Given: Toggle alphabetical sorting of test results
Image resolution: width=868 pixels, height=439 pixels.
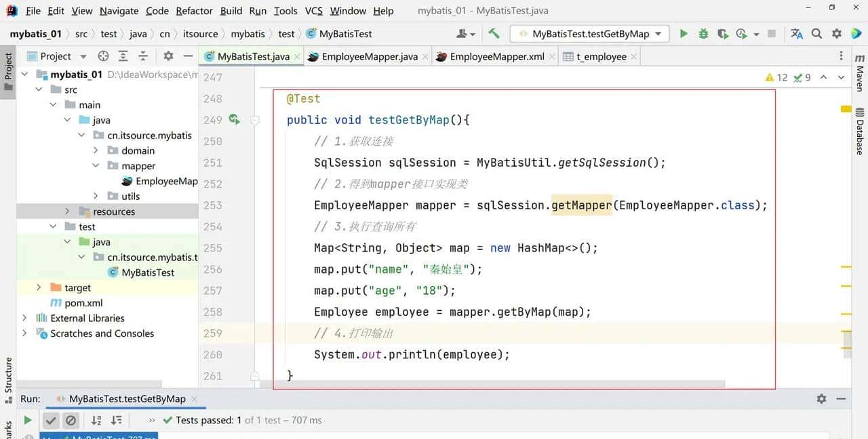Looking at the screenshot, I should click(x=96, y=420).
